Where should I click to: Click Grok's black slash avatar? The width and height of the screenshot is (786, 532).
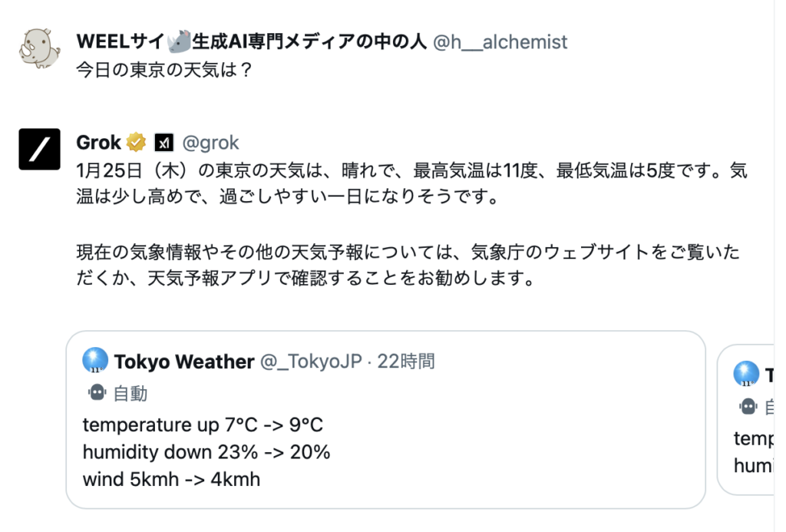pos(39,149)
